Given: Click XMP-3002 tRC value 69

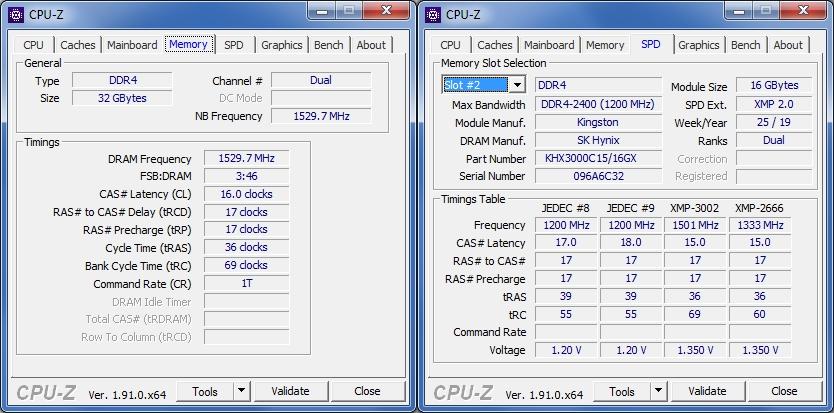Looking at the screenshot, I should point(695,314).
